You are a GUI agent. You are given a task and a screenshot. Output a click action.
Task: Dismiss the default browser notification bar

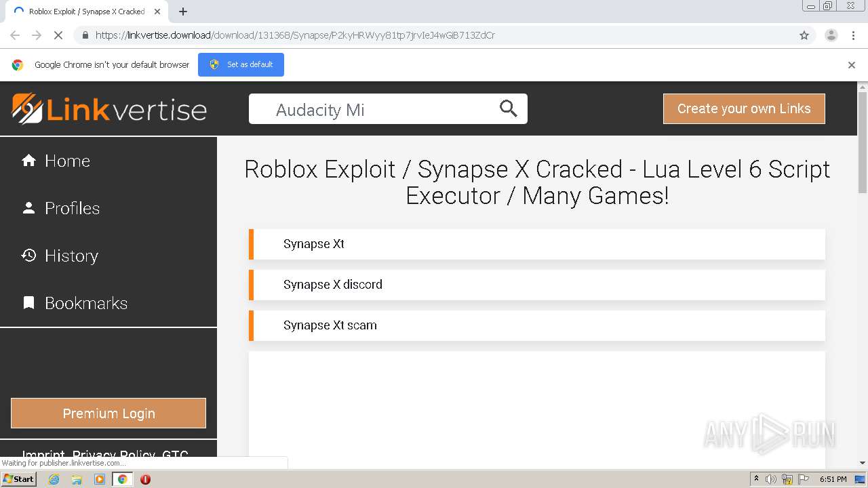click(x=852, y=65)
